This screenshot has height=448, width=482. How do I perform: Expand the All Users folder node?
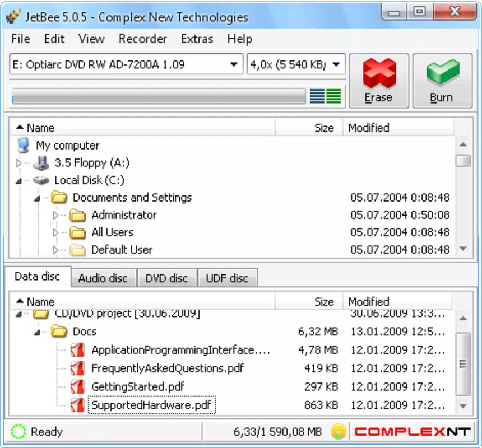55,233
